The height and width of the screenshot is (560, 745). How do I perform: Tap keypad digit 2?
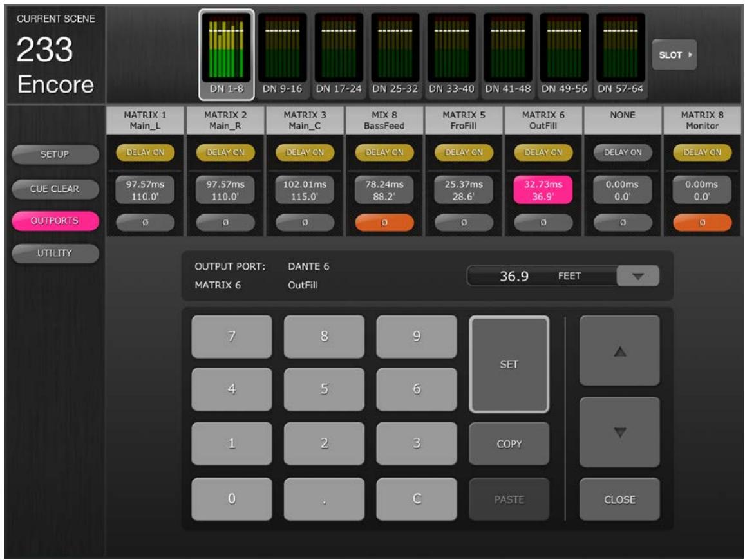[x=324, y=443]
